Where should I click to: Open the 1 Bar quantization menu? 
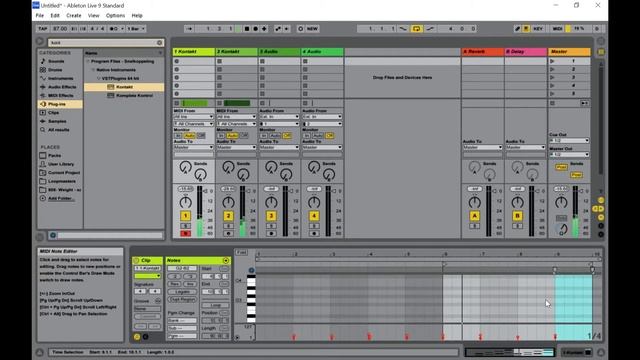point(136,29)
